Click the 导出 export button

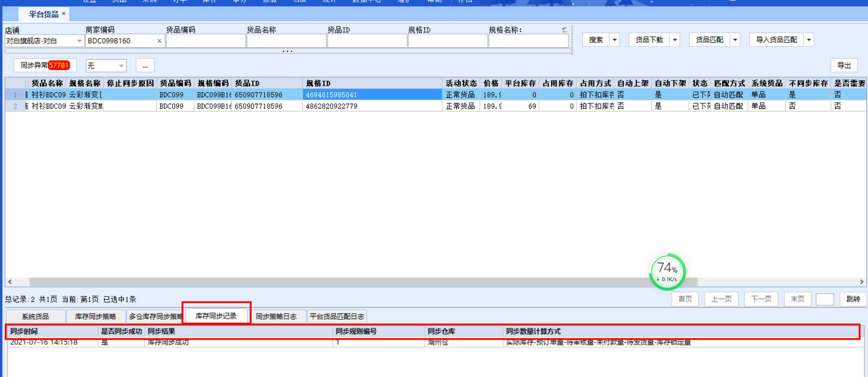(844, 65)
